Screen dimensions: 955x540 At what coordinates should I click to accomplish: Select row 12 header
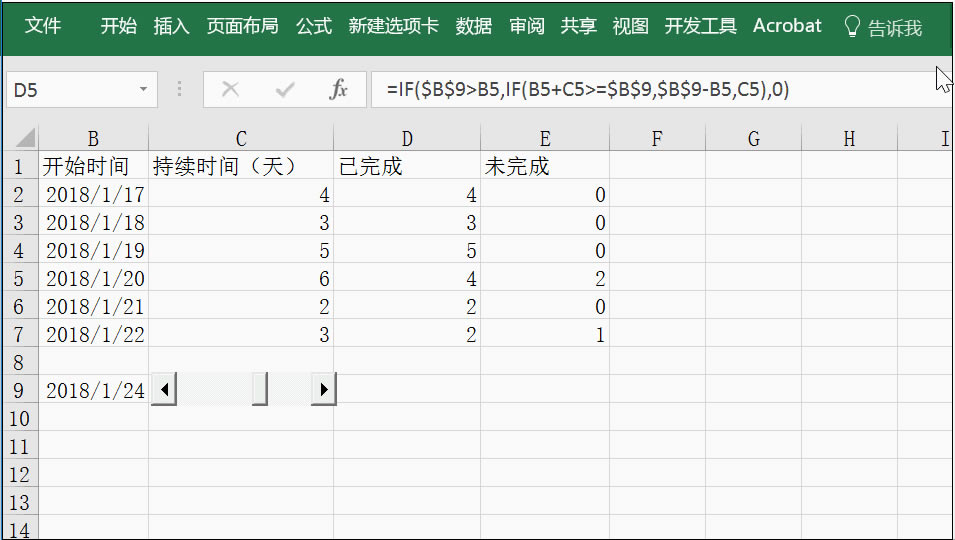pos(19,474)
